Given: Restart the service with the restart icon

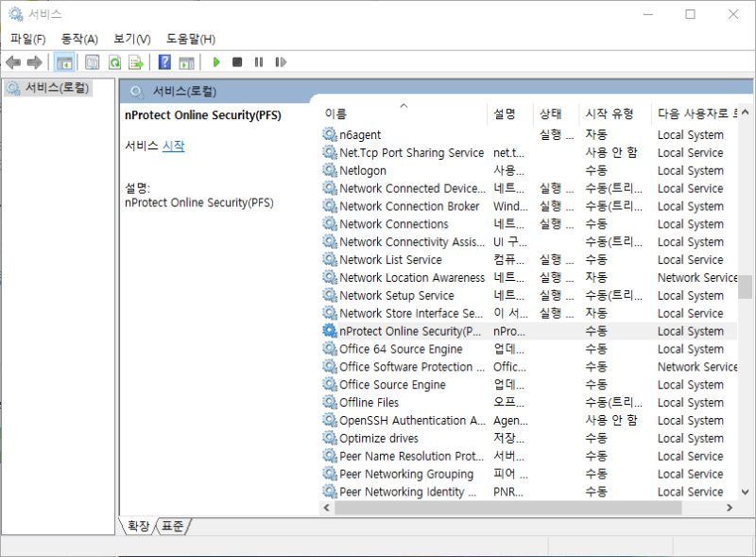Looking at the screenshot, I should (282, 62).
